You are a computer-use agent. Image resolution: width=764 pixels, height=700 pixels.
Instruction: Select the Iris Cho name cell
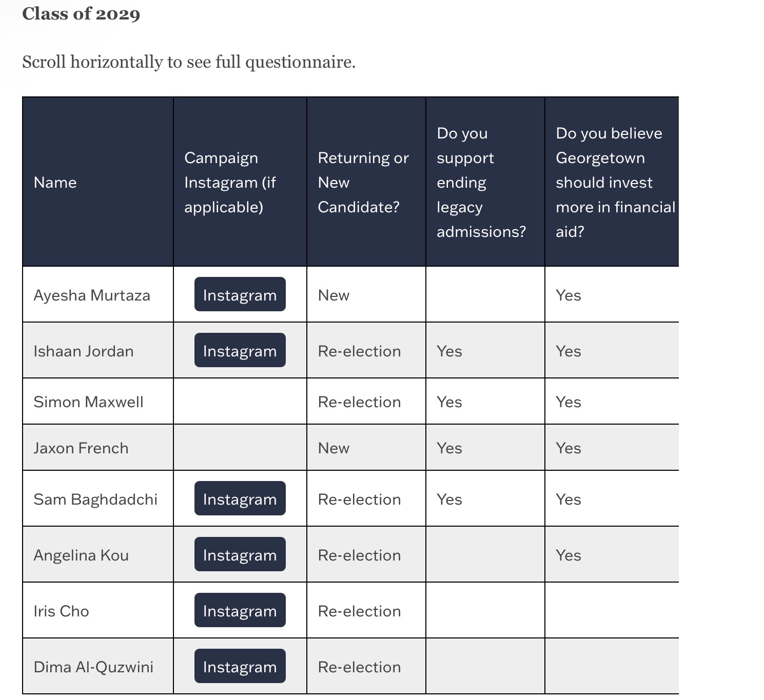pos(62,611)
